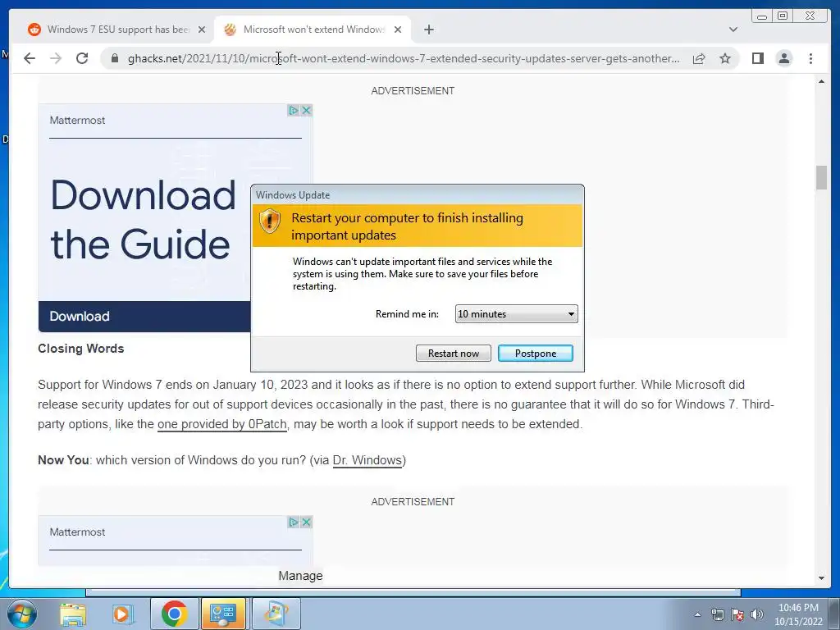Image resolution: width=840 pixels, height=630 pixels.
Task: Open Chrome's three-dot menu
Action: [x=810, y=58]
